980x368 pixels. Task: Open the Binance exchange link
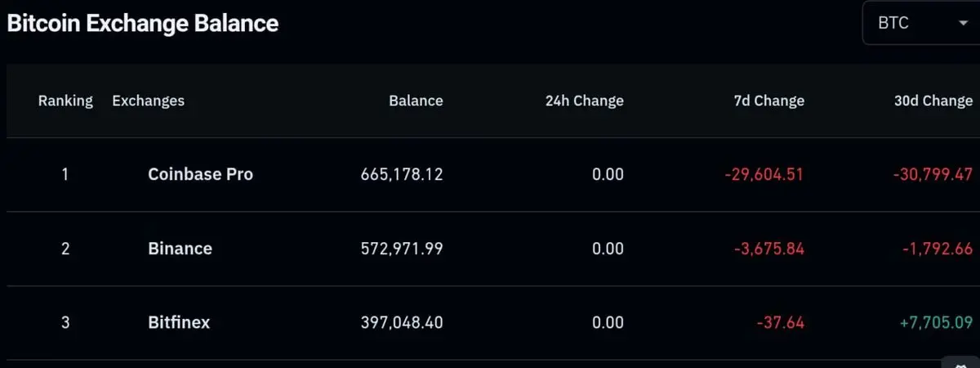click(x=180, y=249)
